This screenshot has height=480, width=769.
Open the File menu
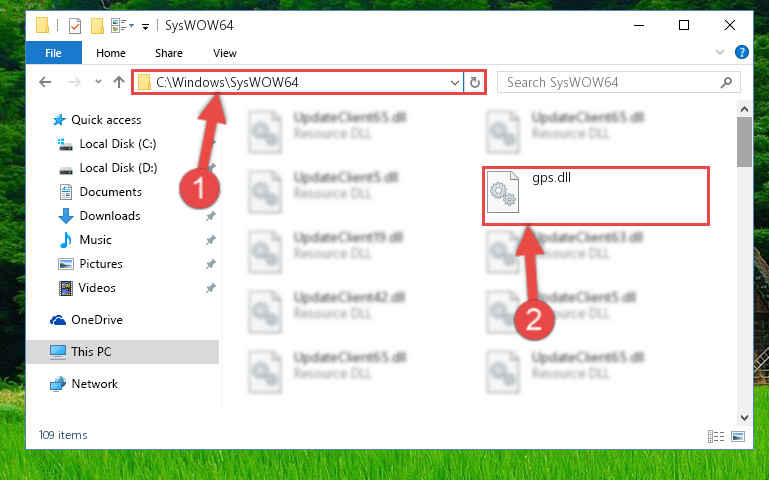pos(53,52)
